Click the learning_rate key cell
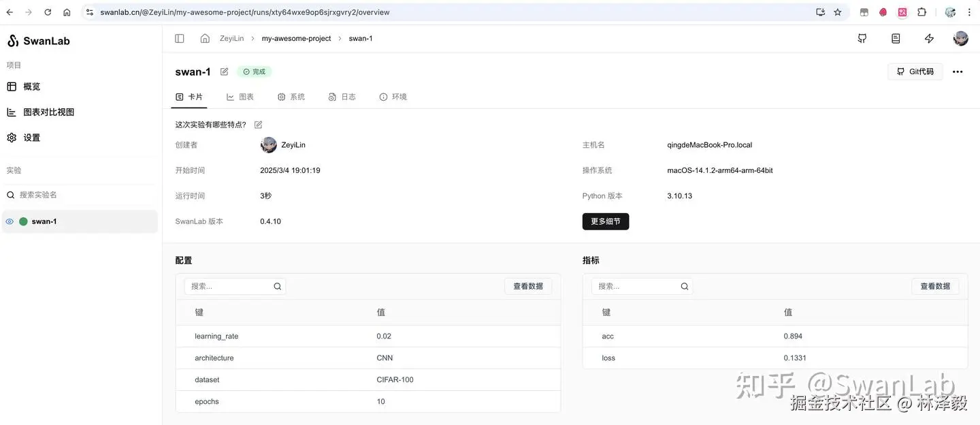 (x=216, y=336)
